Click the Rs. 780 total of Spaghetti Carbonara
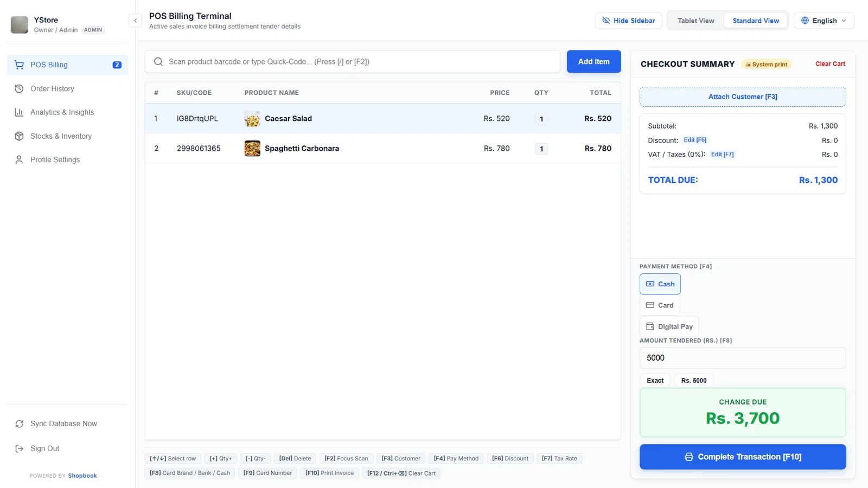The width and height of the screenshot is (868, 488). 598,149
